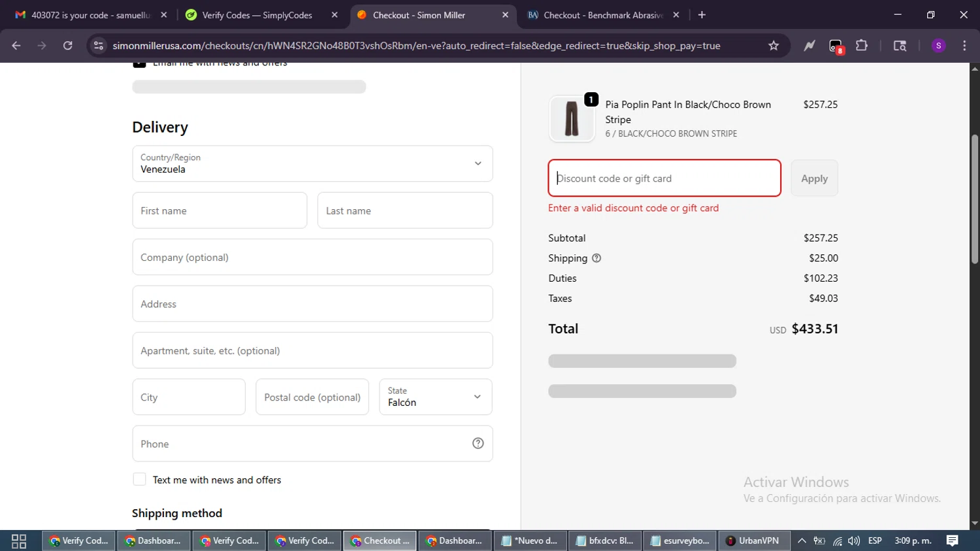Open the State dropdown showing Falcón

pyautogui.click(x=436, y=397)
